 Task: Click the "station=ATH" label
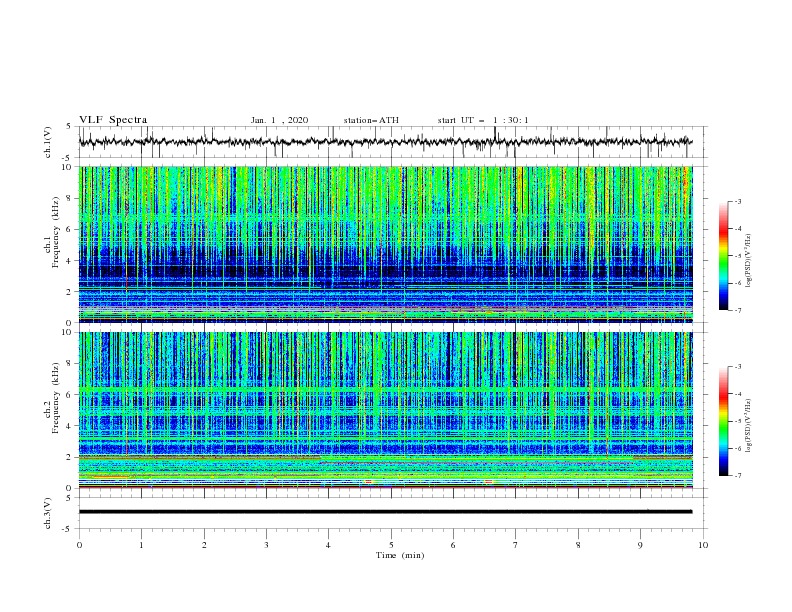pyautogui.click(x=371, y=120)
